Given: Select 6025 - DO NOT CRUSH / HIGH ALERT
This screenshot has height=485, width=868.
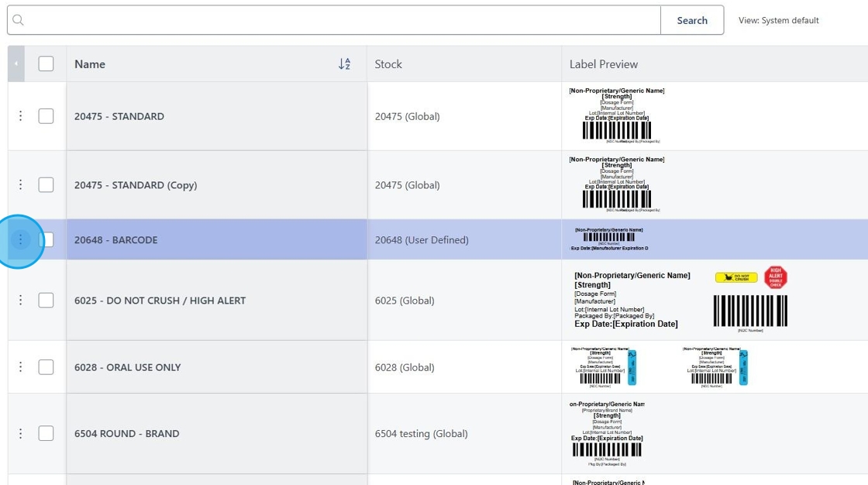Looking at the screenshot, I should pyautogui.click(x=160, y=300).
